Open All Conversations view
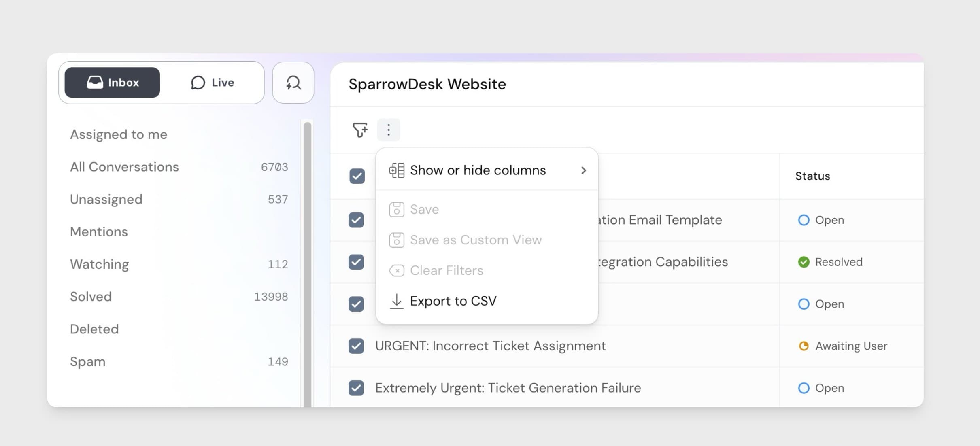Screen dimensions: 980x446 click(x=179, y=167)
